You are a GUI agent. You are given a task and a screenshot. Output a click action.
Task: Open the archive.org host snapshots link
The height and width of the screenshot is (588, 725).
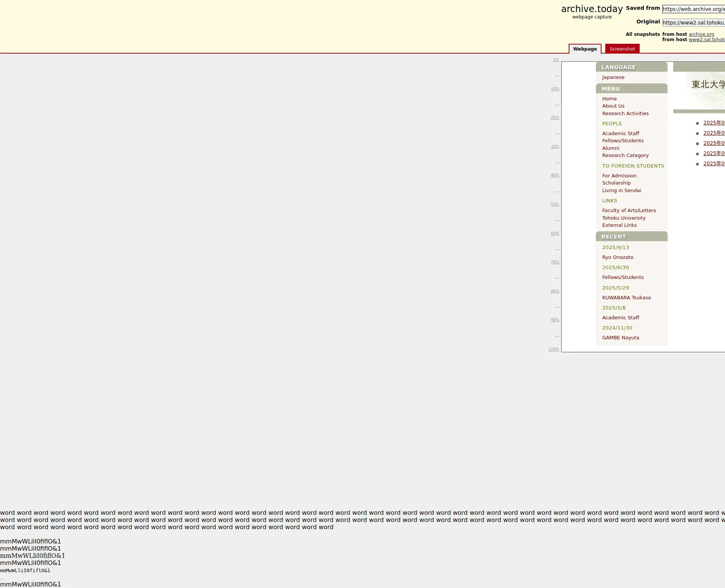point(701,34)
